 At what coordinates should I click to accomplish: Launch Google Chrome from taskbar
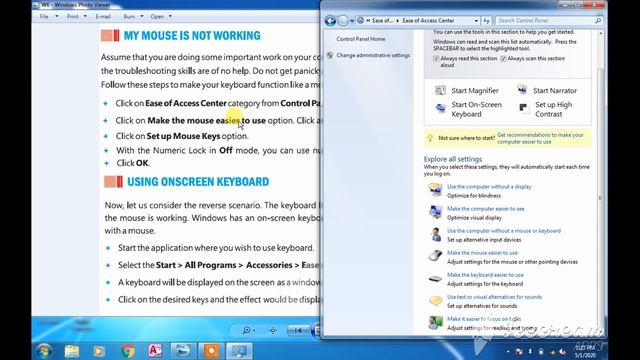tap(128, 351)
